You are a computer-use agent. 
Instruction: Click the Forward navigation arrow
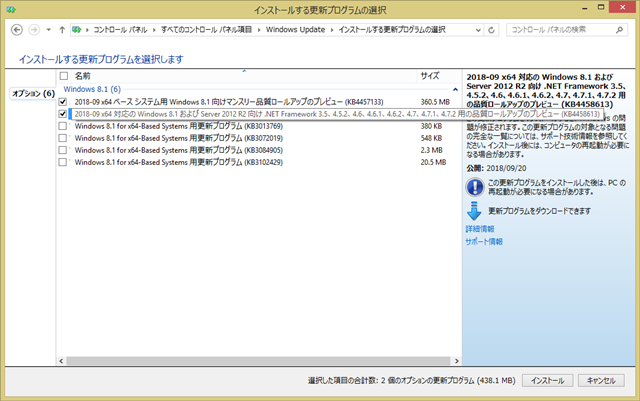coord(34,30)
